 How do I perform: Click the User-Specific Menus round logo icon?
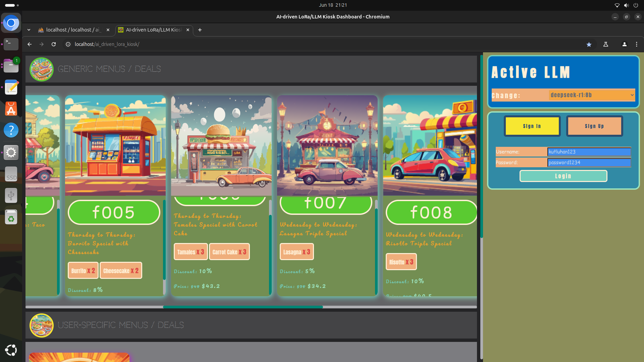(x=42, y=325)
